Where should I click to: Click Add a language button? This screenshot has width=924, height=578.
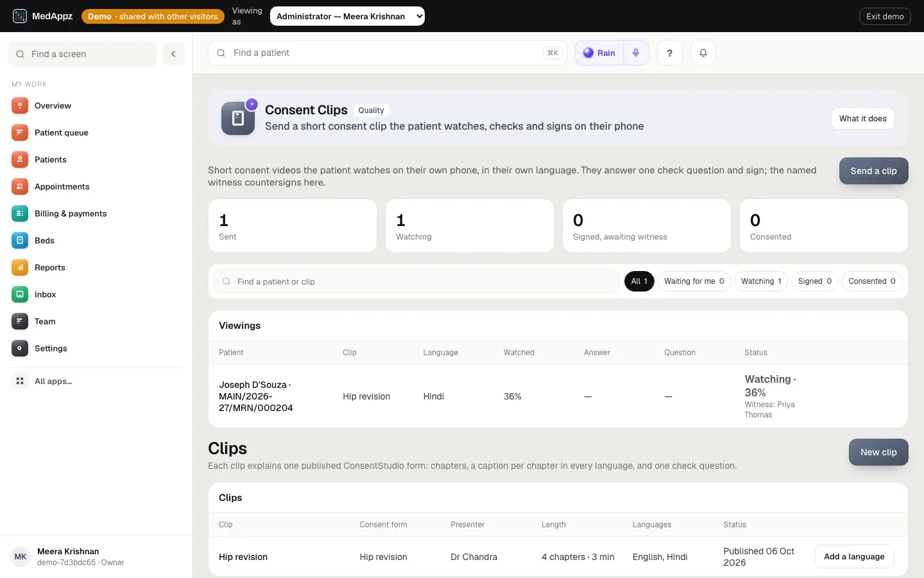coord(854,557)
